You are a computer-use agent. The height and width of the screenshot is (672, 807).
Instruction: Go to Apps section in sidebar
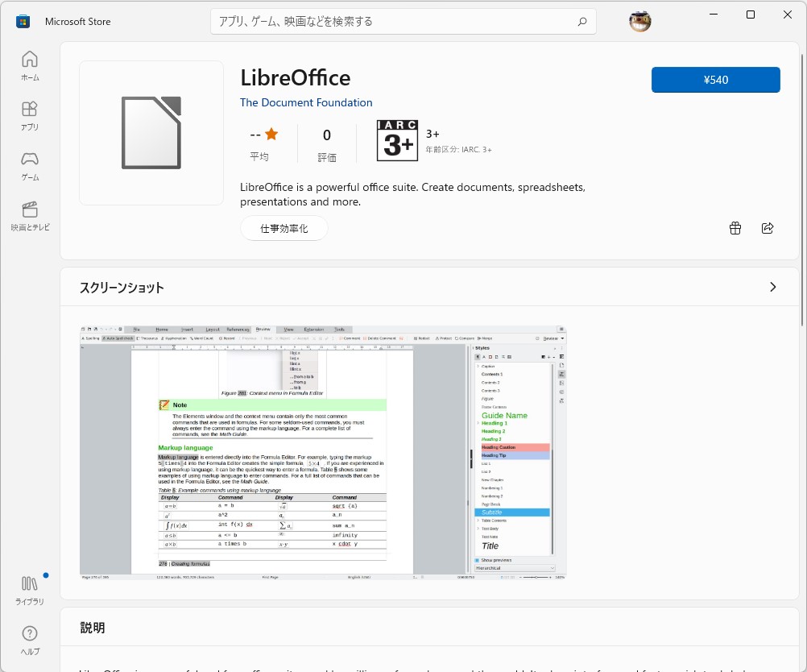pos(30,116)
